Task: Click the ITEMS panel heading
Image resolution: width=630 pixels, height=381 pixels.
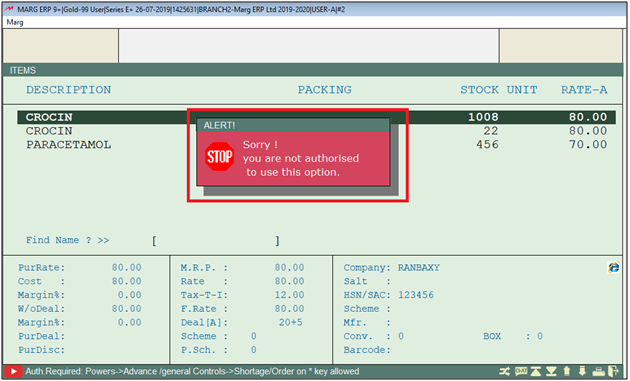Action: (x=23, y=70)
